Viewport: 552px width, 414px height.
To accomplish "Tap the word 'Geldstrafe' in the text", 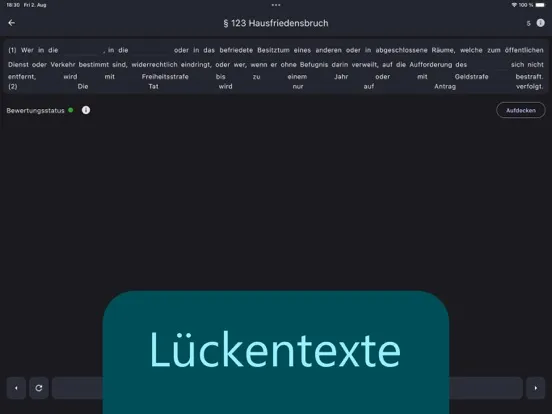I will [x=471, y=77].
